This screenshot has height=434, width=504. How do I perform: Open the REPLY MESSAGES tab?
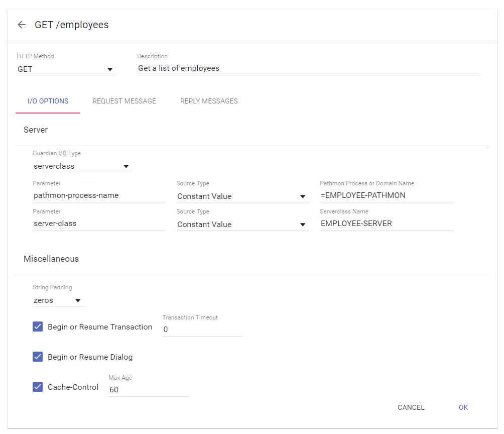[209, 101]
